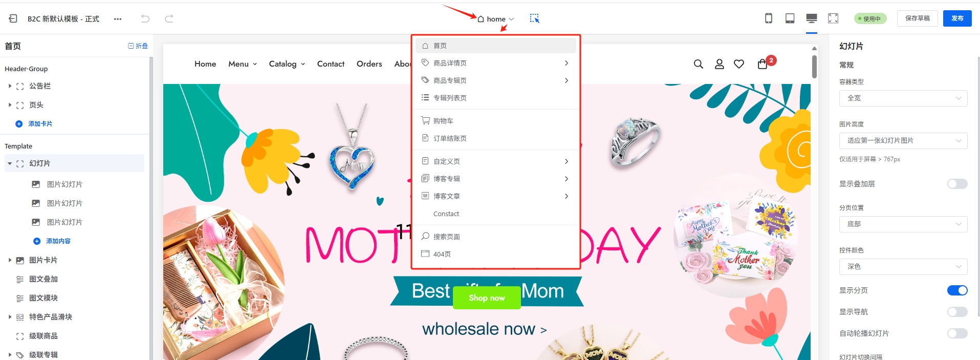Turn off the 显示分页 toggle
This screenshot has height=360, width=980.
point(957,290)
